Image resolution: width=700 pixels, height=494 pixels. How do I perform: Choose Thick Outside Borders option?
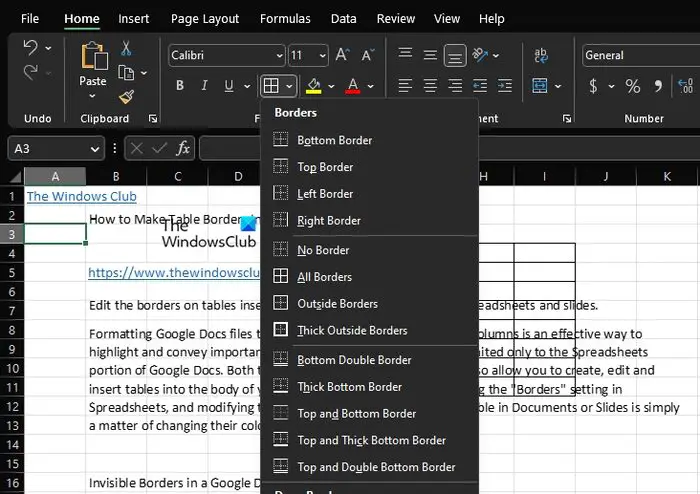pyautogui.click(x=370, y=330)
